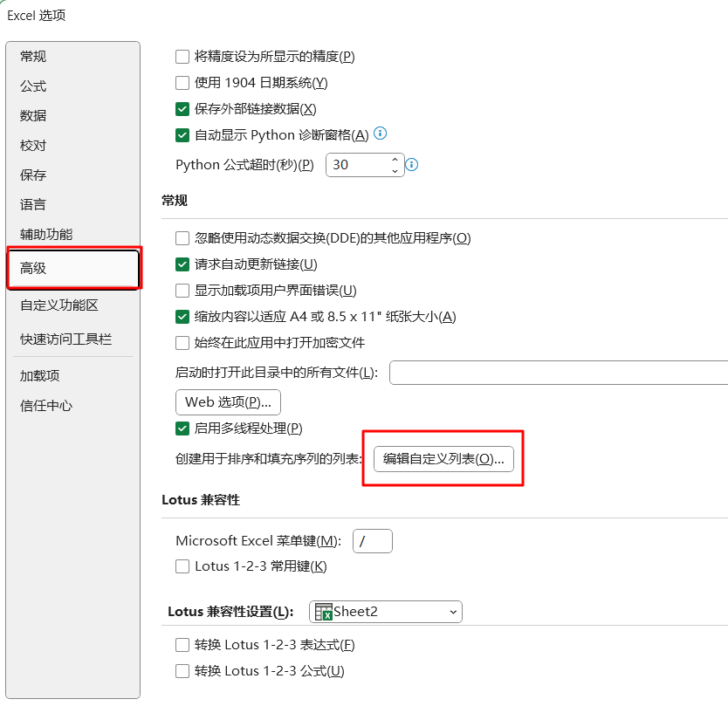Open the 数据 options category

33,115
